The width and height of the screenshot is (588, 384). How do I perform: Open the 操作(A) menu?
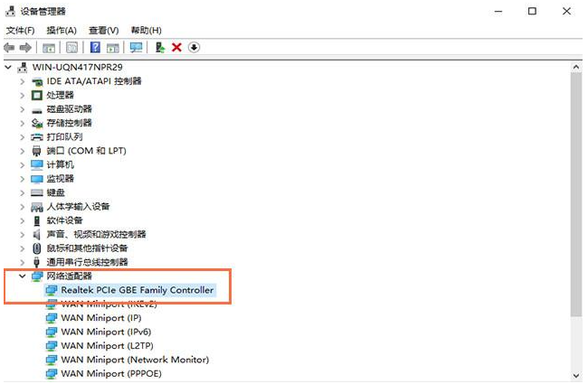point(62,31)
